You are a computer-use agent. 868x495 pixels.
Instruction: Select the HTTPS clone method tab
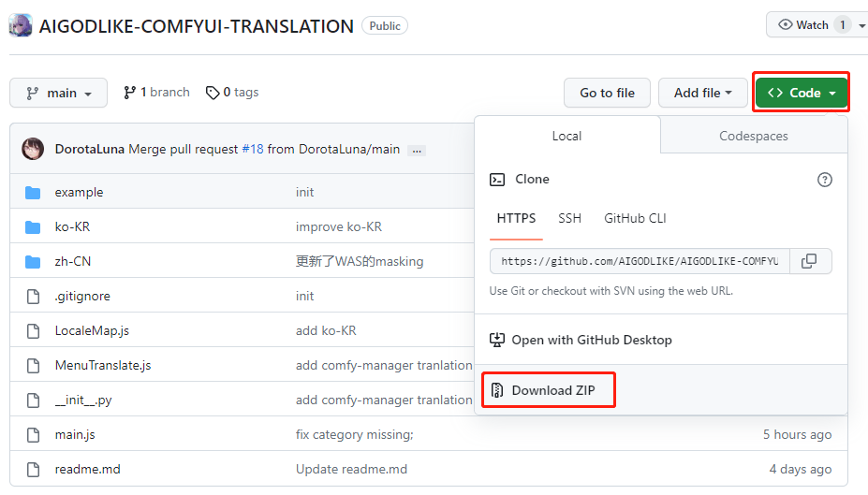click(516, 218)
